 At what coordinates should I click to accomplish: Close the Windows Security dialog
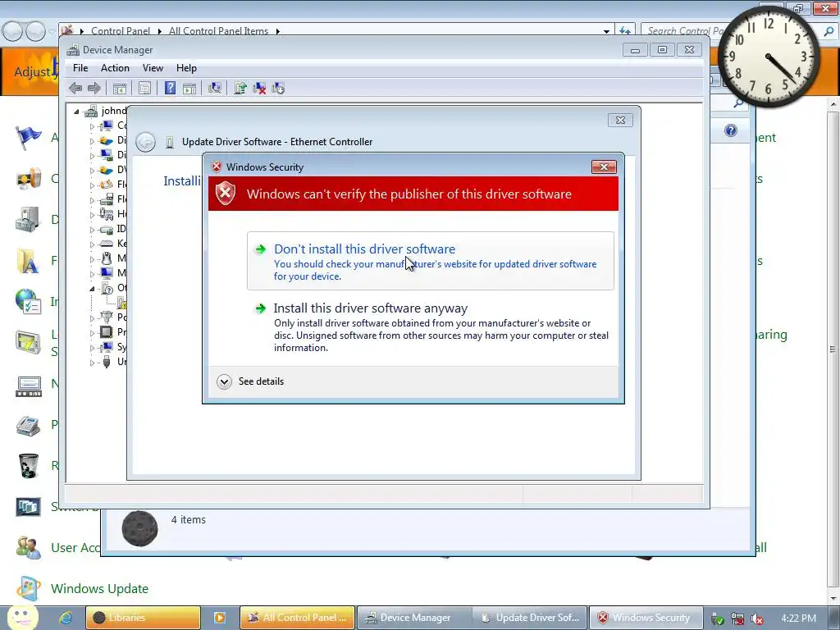tap(604, 167)
